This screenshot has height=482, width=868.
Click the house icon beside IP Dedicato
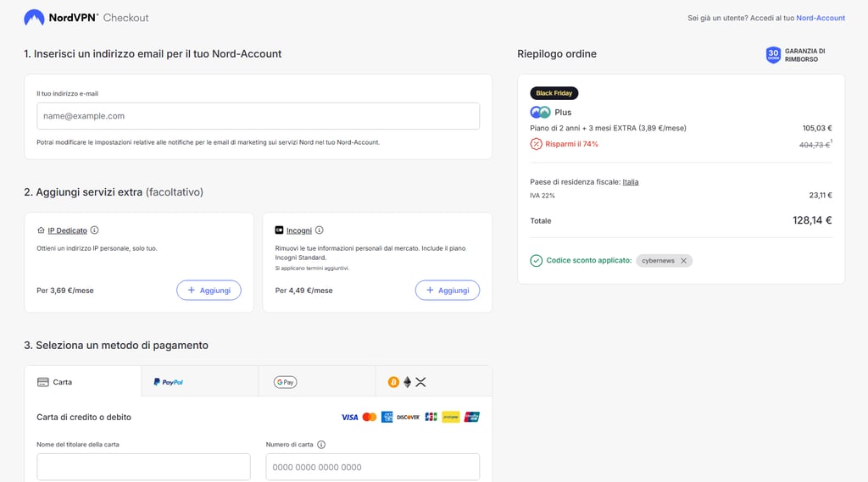41,230
